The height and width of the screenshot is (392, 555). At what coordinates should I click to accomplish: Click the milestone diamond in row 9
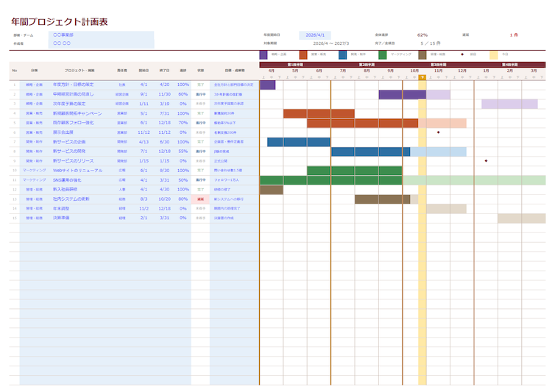pos(486,161)
